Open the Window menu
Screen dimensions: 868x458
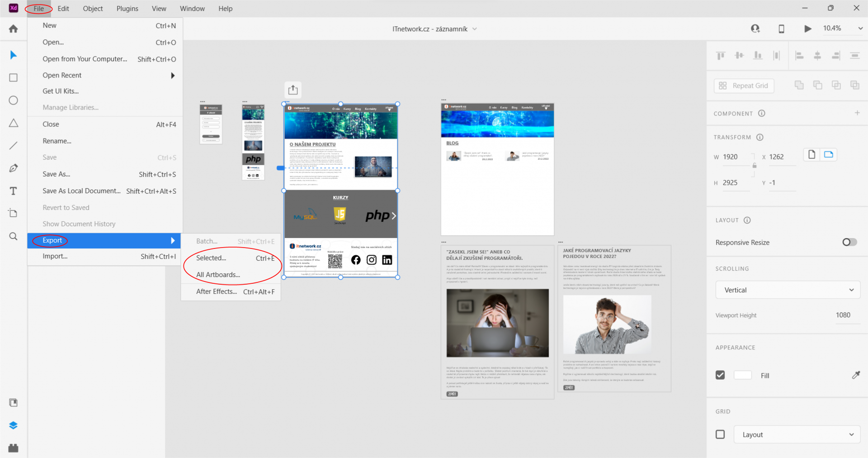click(x=192, y=8)
